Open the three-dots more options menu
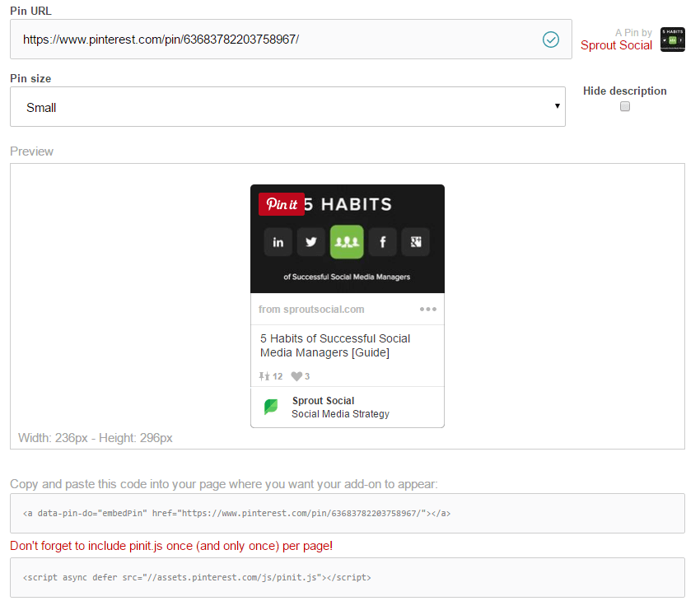 coord(428,310)
